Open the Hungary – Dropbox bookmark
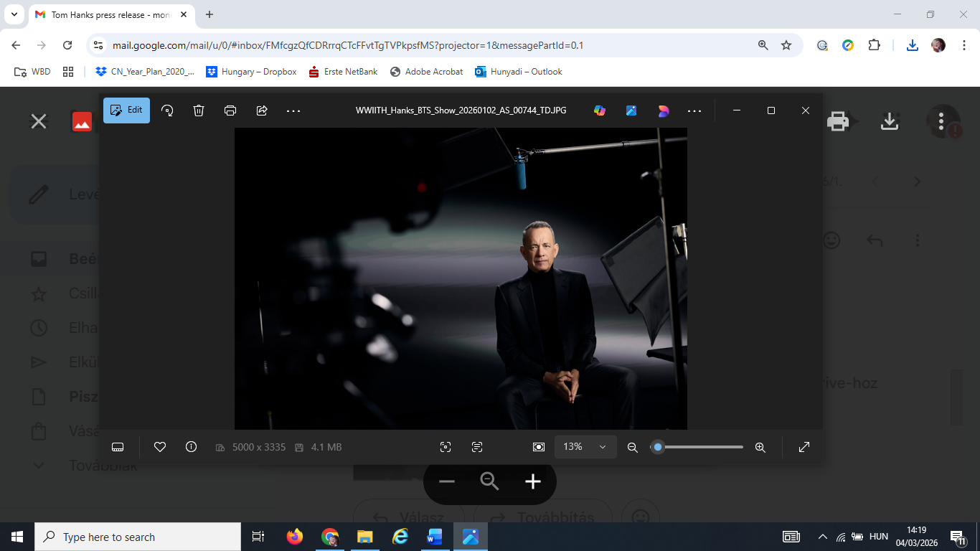Screen dimensions: 980x551 (x=251, y=72)
